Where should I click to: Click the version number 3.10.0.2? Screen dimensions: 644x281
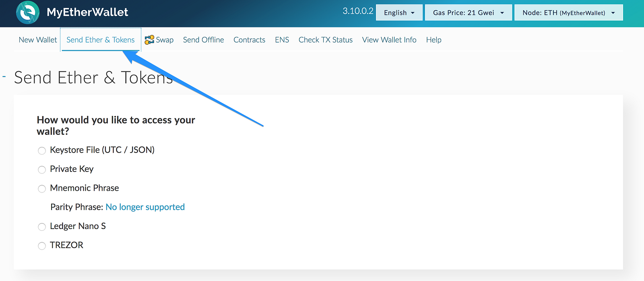358,11
